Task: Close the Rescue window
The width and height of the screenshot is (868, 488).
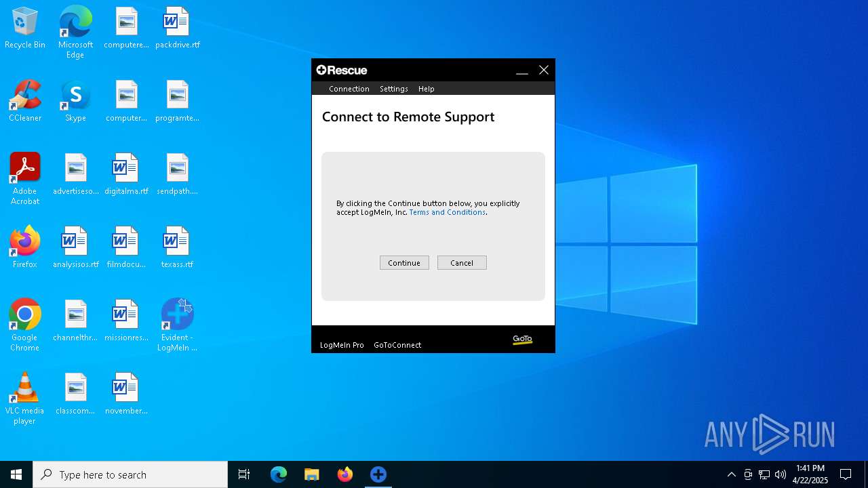Action: (x=544, y=70)
